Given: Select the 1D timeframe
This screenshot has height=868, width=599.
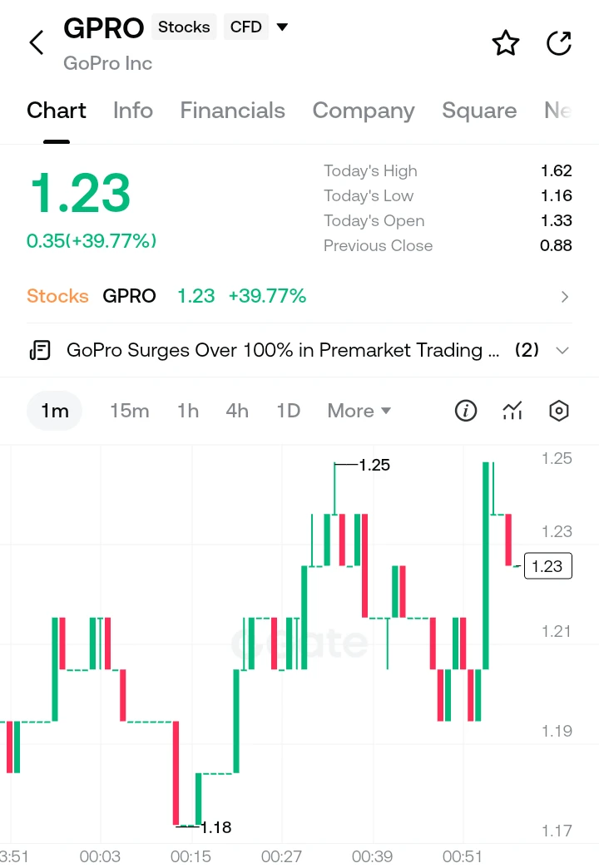Looking at the screenshot, I should (x=288, y=411).
